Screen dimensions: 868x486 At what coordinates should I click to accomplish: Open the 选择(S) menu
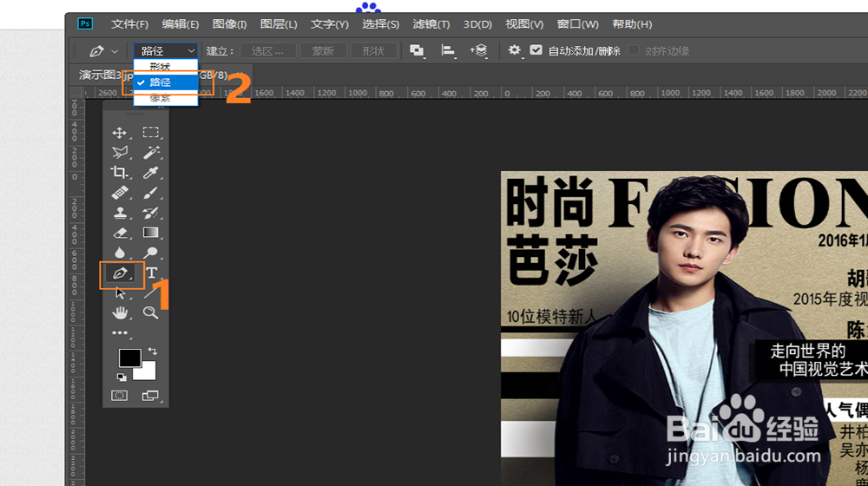tap(380, 23)
